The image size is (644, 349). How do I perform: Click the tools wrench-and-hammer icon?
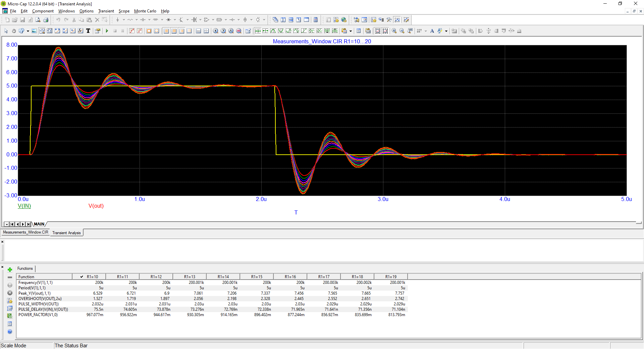[x=389, y=20]
